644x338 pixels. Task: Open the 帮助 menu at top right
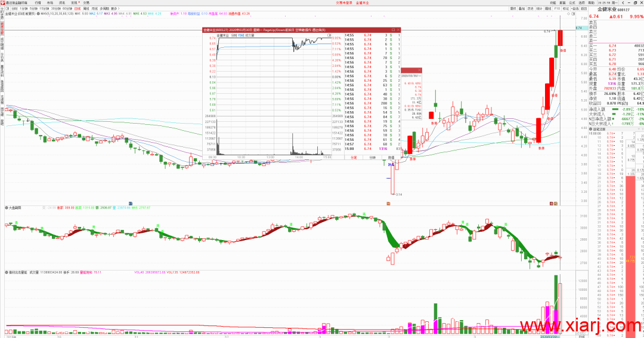click(591, 2)
